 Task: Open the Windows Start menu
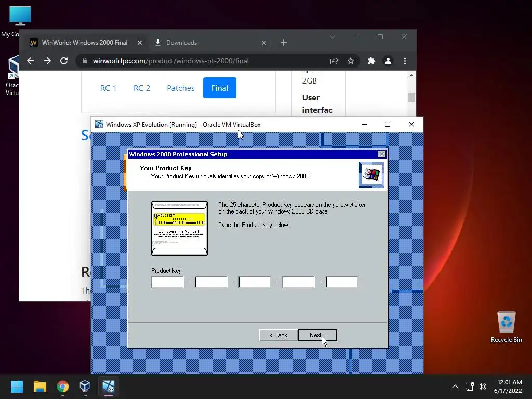pyautogui.click(x=17, y=387)
